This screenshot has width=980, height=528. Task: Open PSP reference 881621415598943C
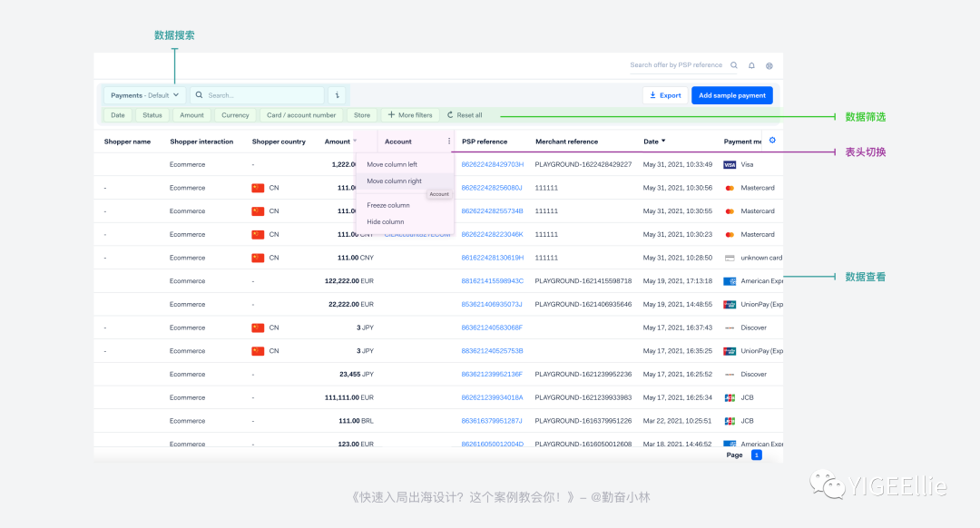coord(493,281)
